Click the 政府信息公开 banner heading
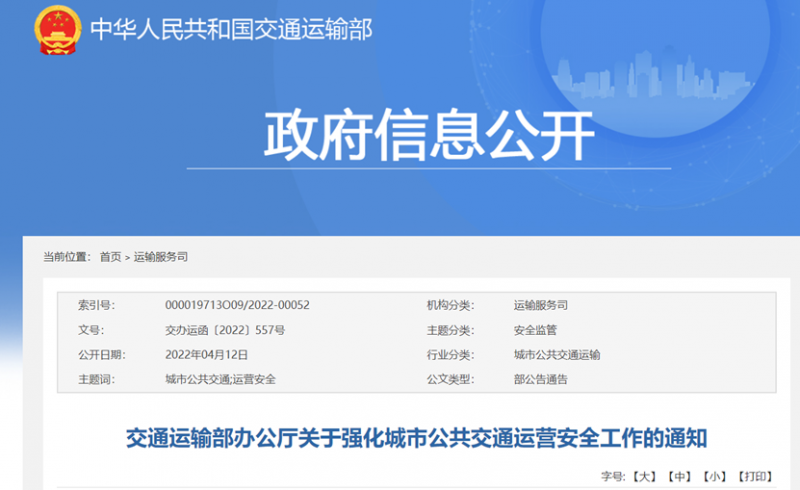The height and width of the screenshot is (490, 800). click(x=429, y=136)
